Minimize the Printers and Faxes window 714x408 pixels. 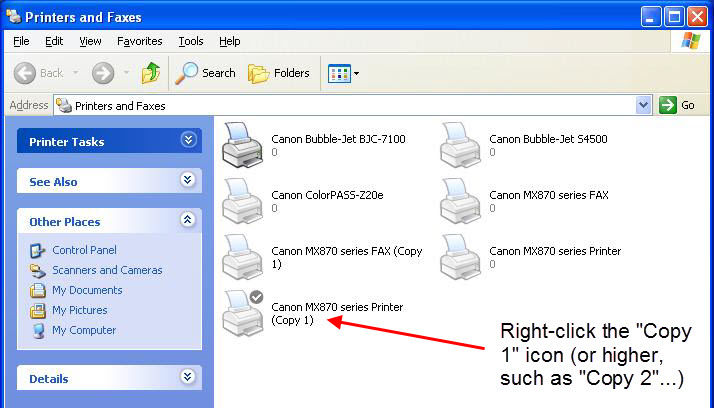click(651, 17)
